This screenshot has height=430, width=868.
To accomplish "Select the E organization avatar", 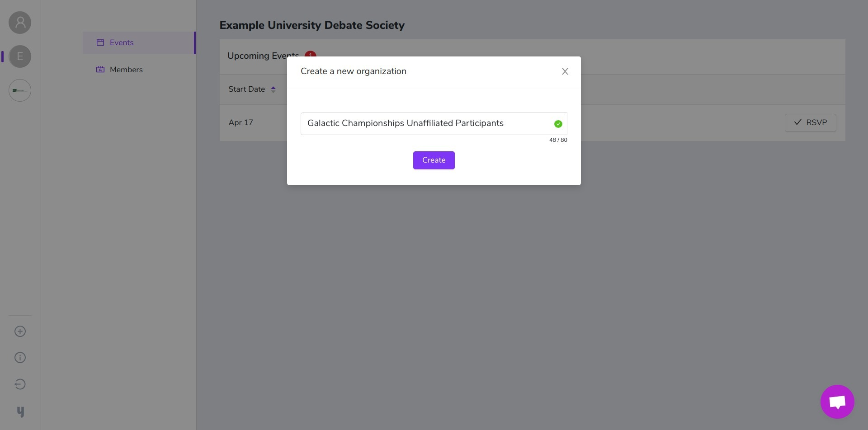I will tap(20, 56).
